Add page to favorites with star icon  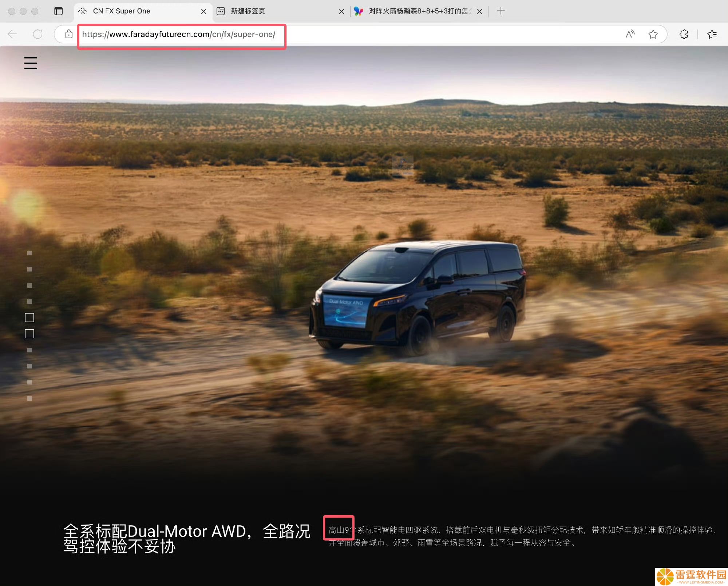[x=653, y=34]
